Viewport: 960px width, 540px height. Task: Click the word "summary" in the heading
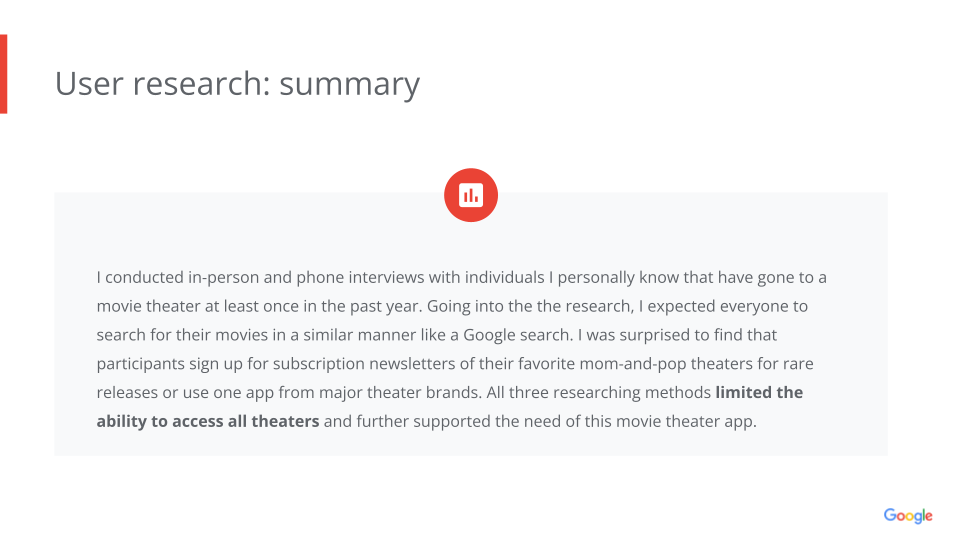point(349,84)
